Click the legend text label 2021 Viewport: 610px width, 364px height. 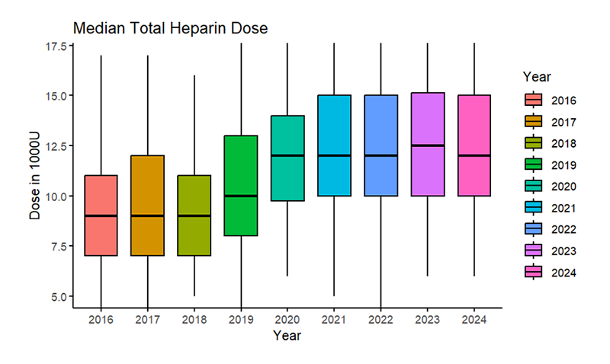(563, 209)
